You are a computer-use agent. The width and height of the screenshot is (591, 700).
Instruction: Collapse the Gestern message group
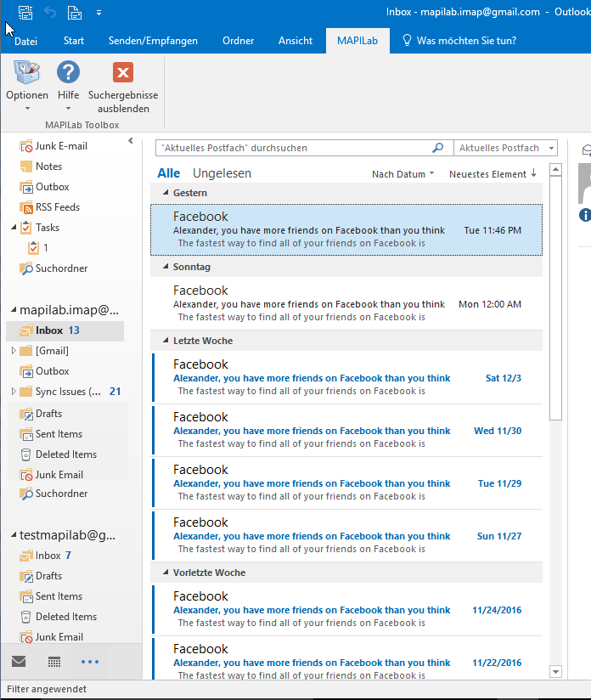[x=166, y=193]
